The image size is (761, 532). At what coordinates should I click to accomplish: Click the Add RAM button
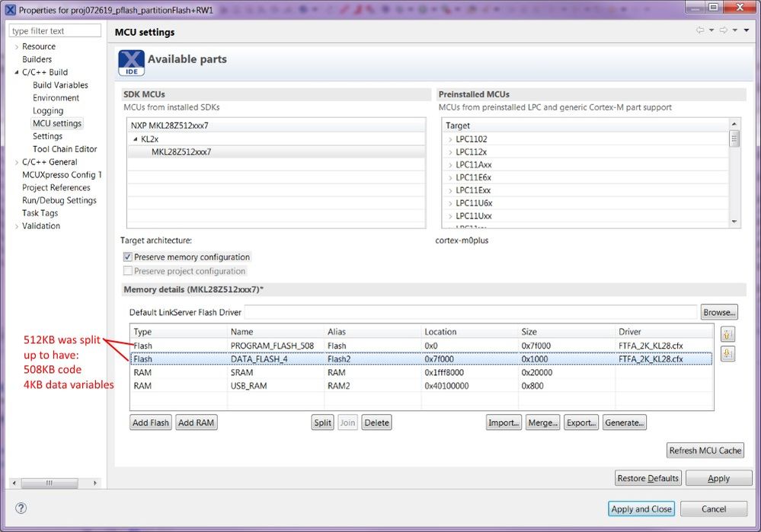(x=196, y=422)
